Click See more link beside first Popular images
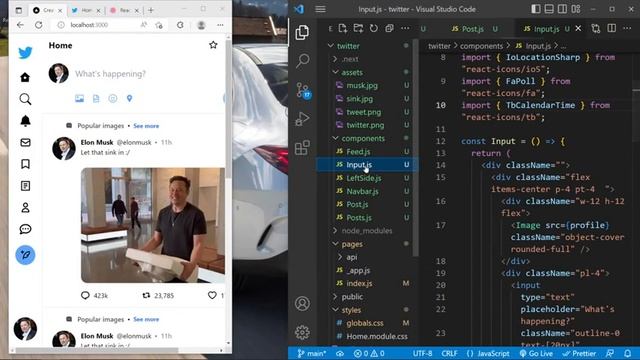640x360 pixels. pyautogui.click(x=146, y=126)
